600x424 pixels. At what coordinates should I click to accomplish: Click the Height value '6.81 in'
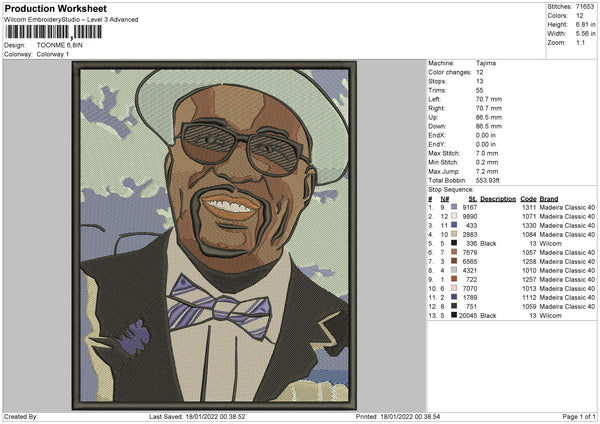585,24
